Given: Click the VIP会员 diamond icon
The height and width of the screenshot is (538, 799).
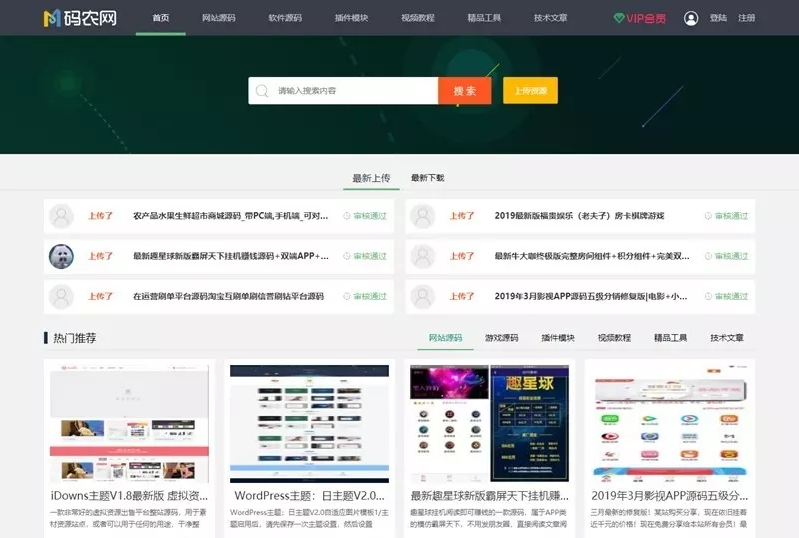Looking at the screenshot, I should click(x=620, y=18).
